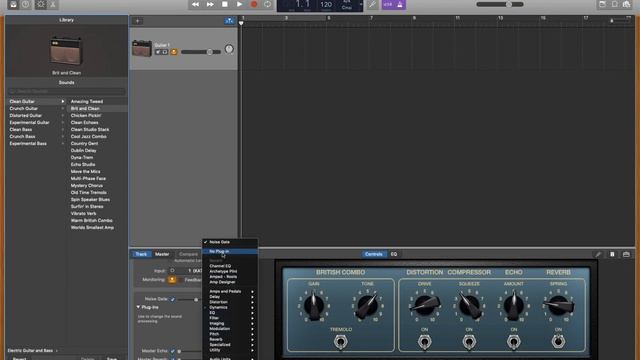Open the Reverb submenu

point(230,339)
